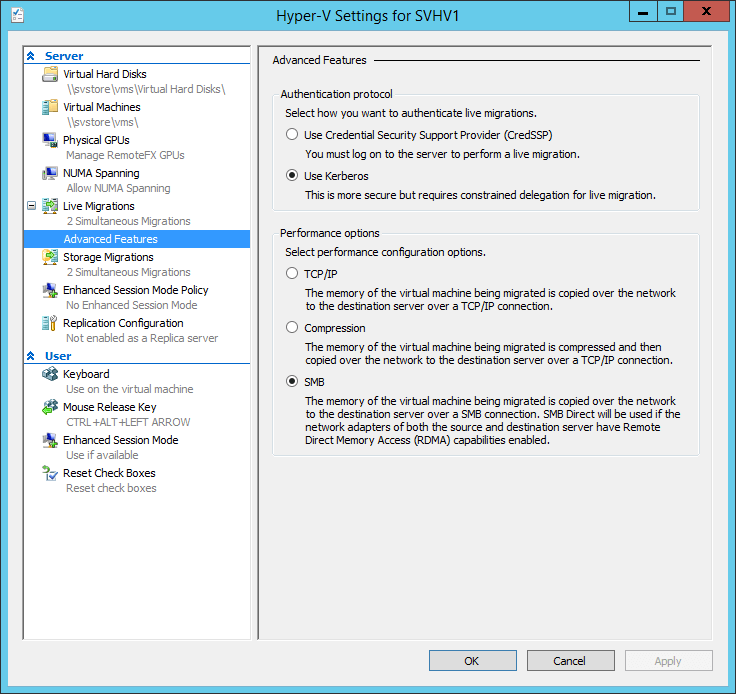Open the Physical GPUs settings
Viewport: 736px width, 694px height.
coord(96,140)
